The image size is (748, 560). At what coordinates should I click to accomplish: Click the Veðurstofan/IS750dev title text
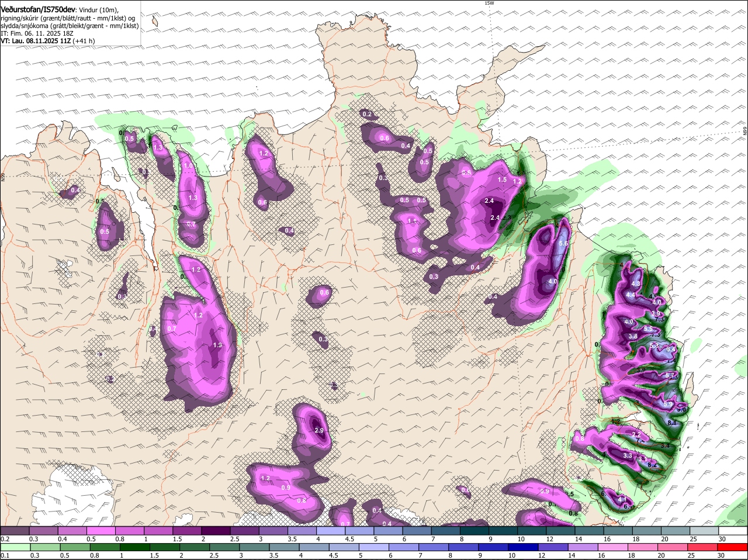(x=39, y=10)
